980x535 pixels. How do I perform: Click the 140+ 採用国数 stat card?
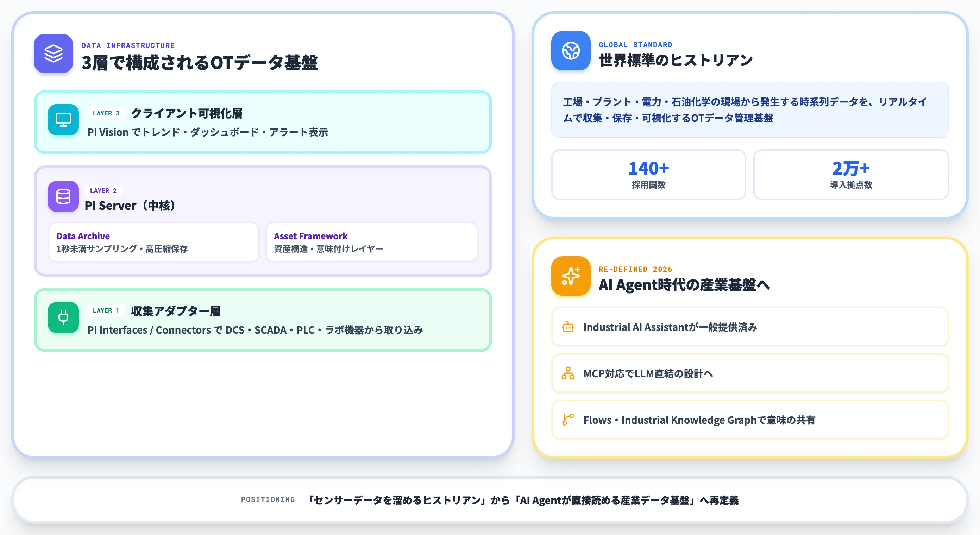point(648,174)
